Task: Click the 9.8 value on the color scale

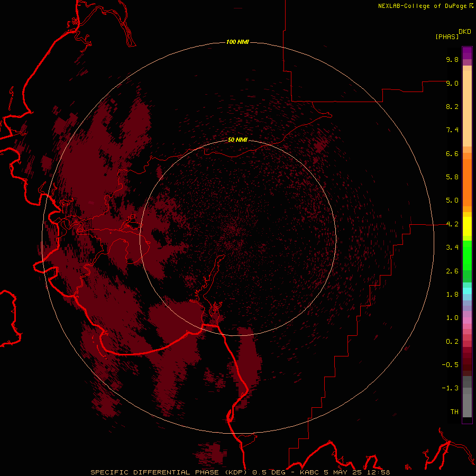Action: pyautogui.click(x=452, y=59)
